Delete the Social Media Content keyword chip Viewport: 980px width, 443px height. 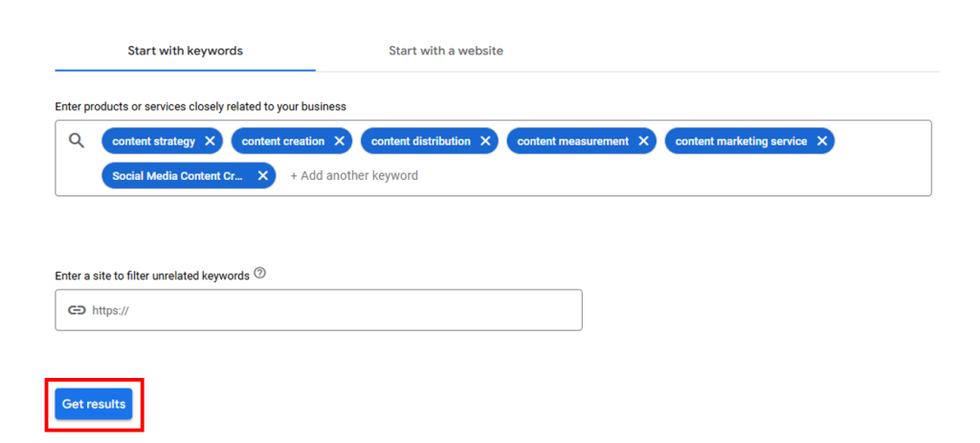pos(262,176)
